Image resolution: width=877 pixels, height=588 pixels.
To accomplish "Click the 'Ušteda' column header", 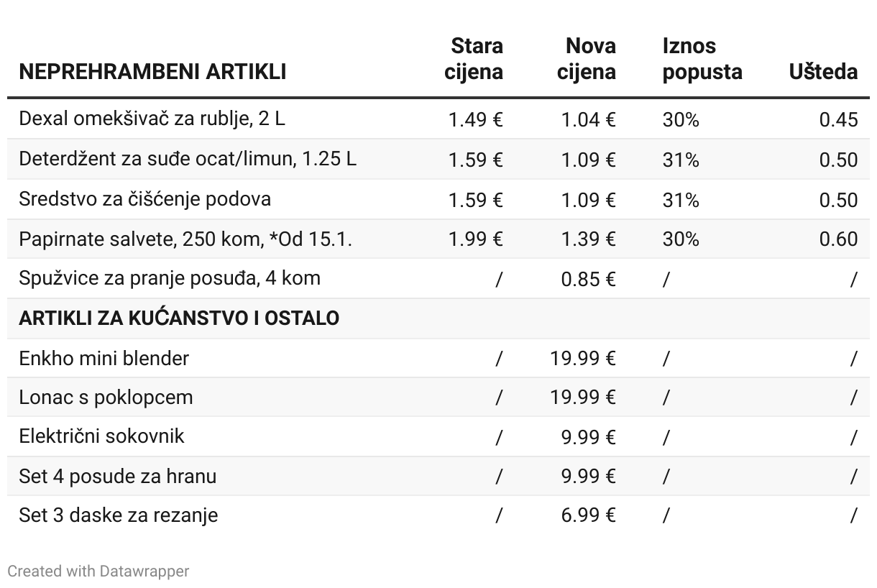I will (823, 72).
